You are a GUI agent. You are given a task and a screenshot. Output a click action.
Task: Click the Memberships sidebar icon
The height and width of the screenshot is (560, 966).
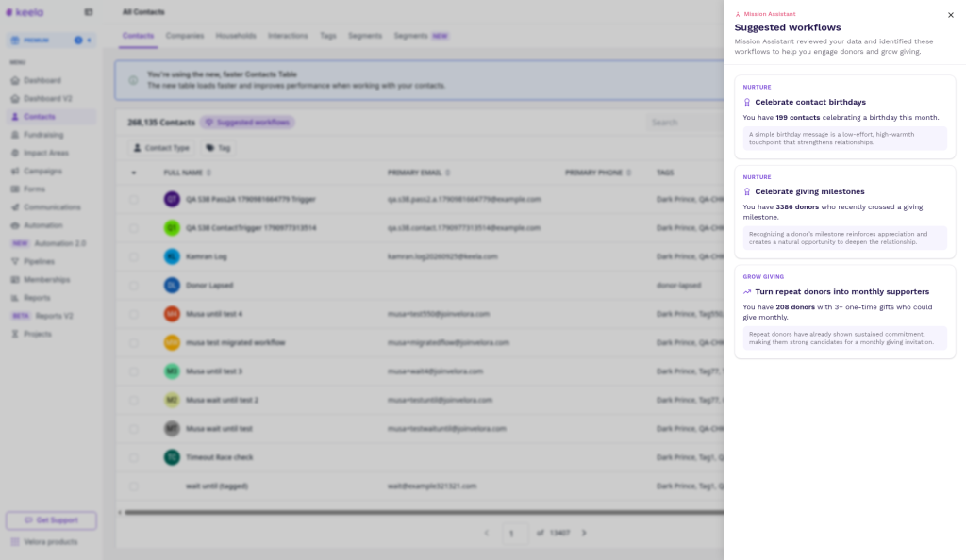[x=15, y=279]
